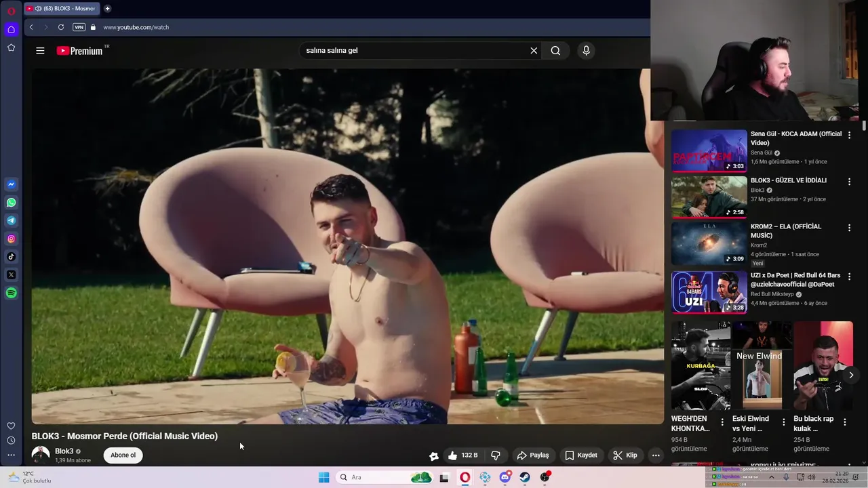Open more actions menu under the video
868x488 pixels.
click(x=656, y=455)
